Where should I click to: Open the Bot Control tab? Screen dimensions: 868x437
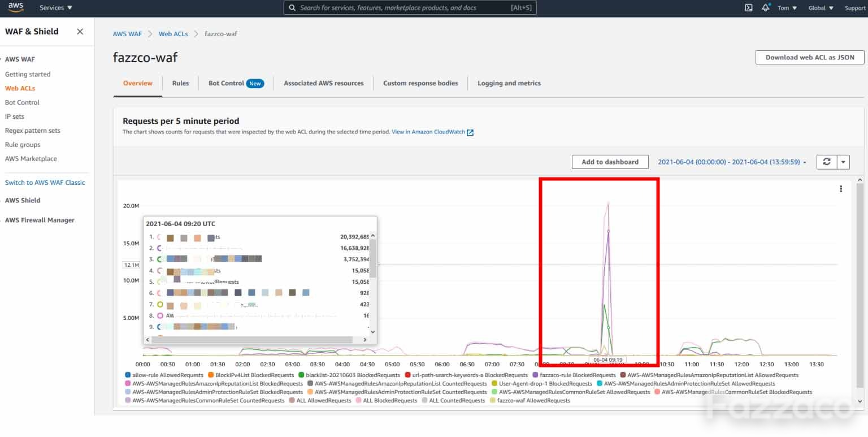[x=236, y=83]
